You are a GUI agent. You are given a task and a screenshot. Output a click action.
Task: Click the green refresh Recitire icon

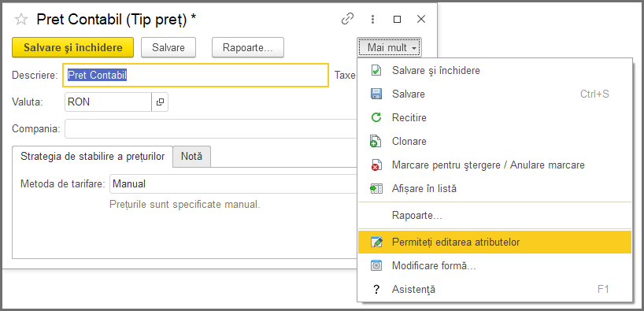click(x=376, y=118)
